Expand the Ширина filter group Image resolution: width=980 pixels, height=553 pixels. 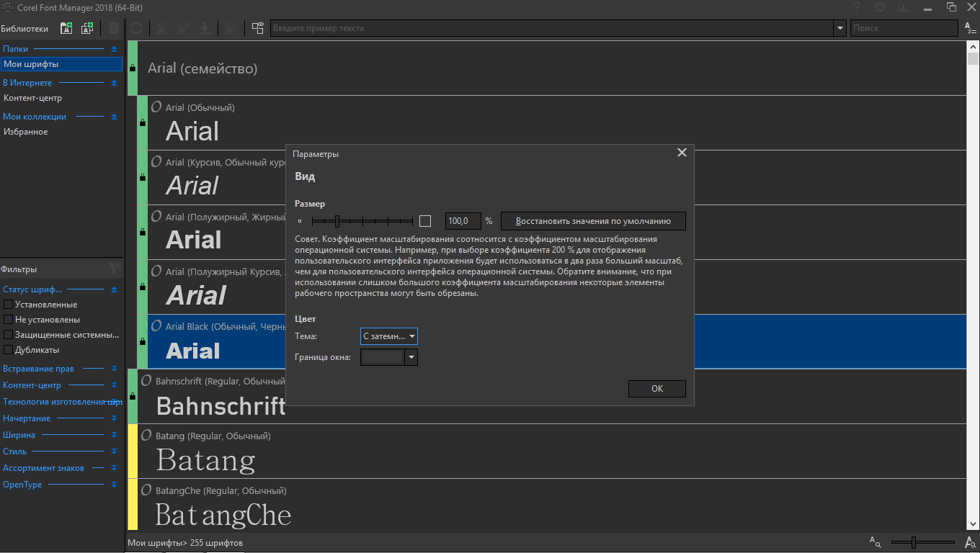(x=114, y=435)
